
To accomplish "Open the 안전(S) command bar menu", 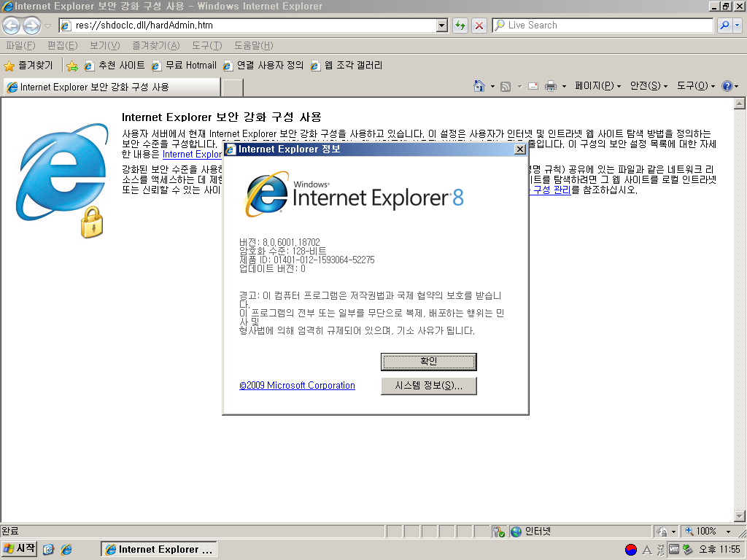I will [x=649, y=86].
